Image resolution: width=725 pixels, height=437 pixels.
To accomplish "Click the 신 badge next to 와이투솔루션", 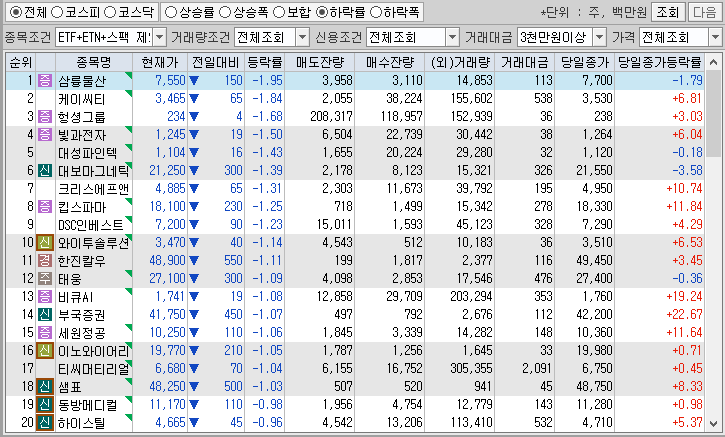I will pyautogui.click(x=45, y=243).
